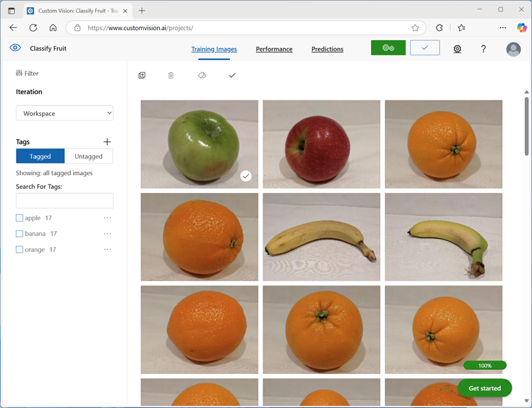The width and height of the screenshot is (532, 408).
Task: Train the model with the green gears button
Action: tap(388, 48)
